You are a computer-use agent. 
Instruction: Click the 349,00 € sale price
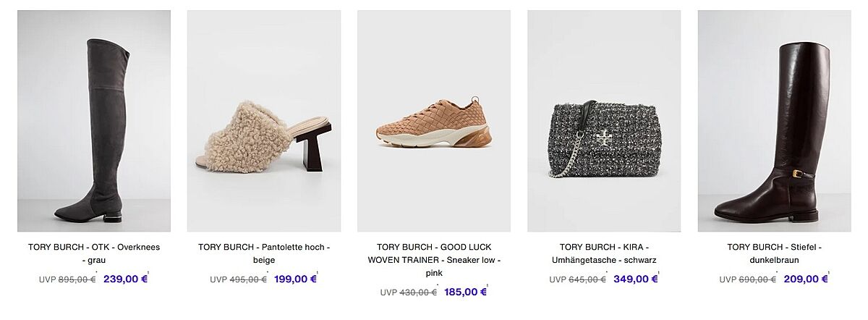click(x=635, y=279)
